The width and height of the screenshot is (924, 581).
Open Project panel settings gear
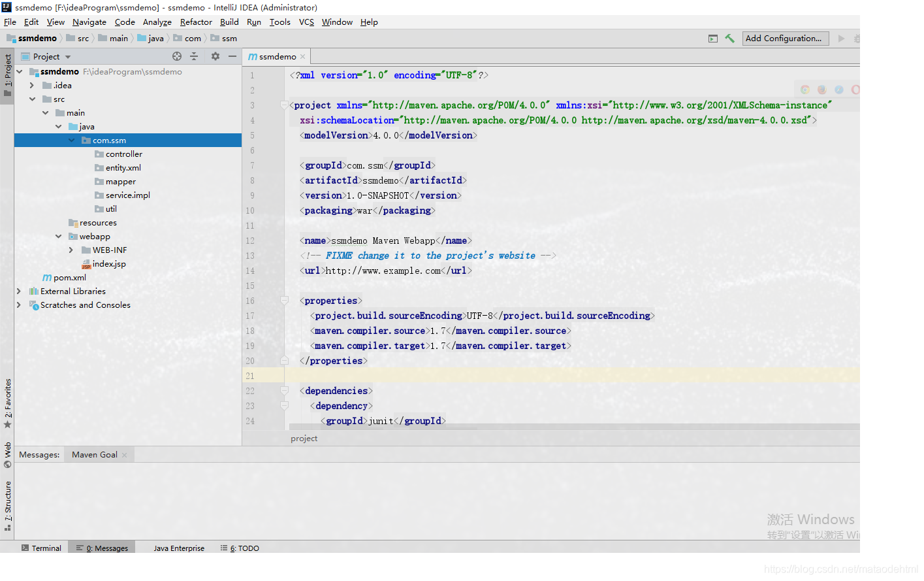click(215, 56)
